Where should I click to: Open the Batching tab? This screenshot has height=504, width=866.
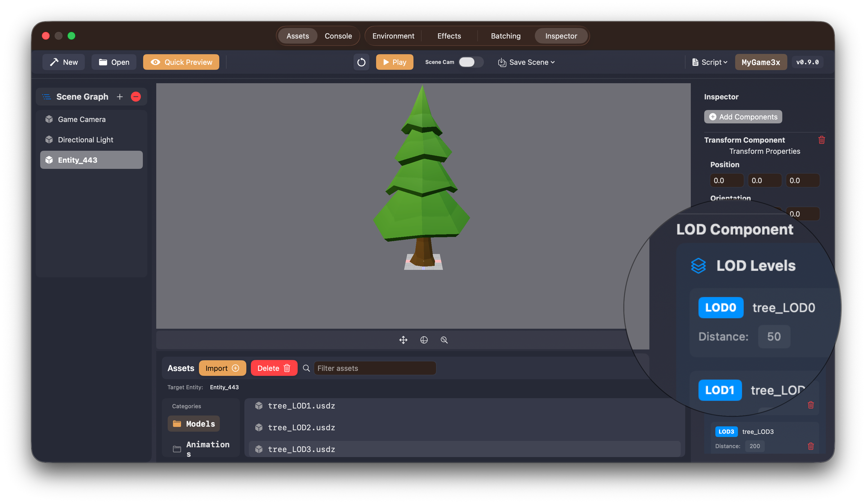coord(505,36)
